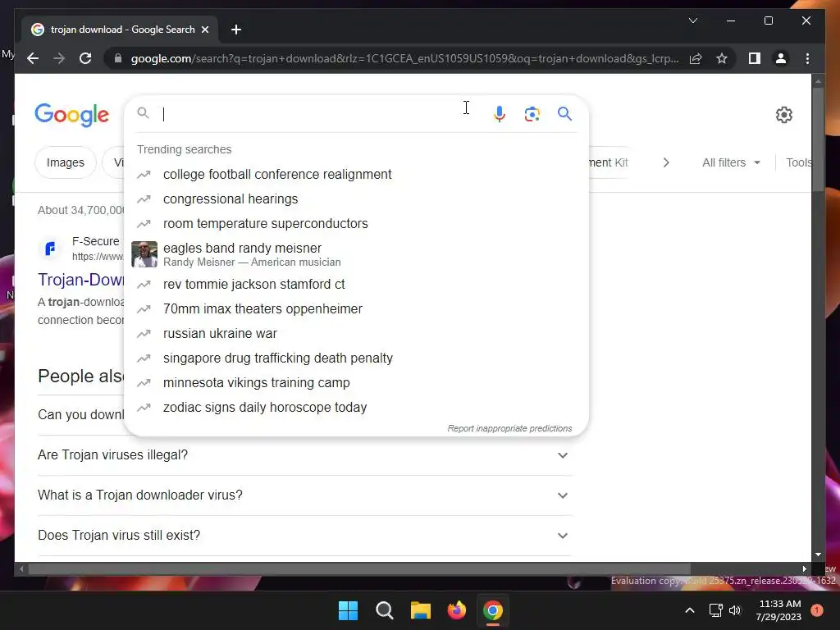Image resolution: width=840 pixels, height=630 pixels.
Task: Open Windows Start menu
Action: point(348,610)
